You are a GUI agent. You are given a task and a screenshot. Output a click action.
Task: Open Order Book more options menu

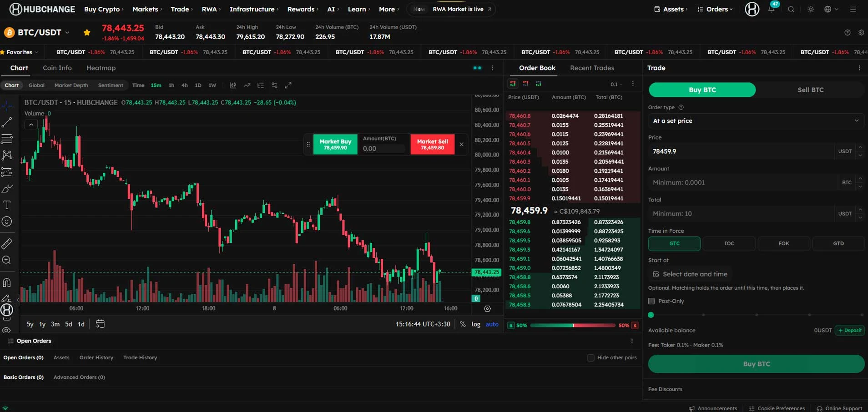coord(633,84)
